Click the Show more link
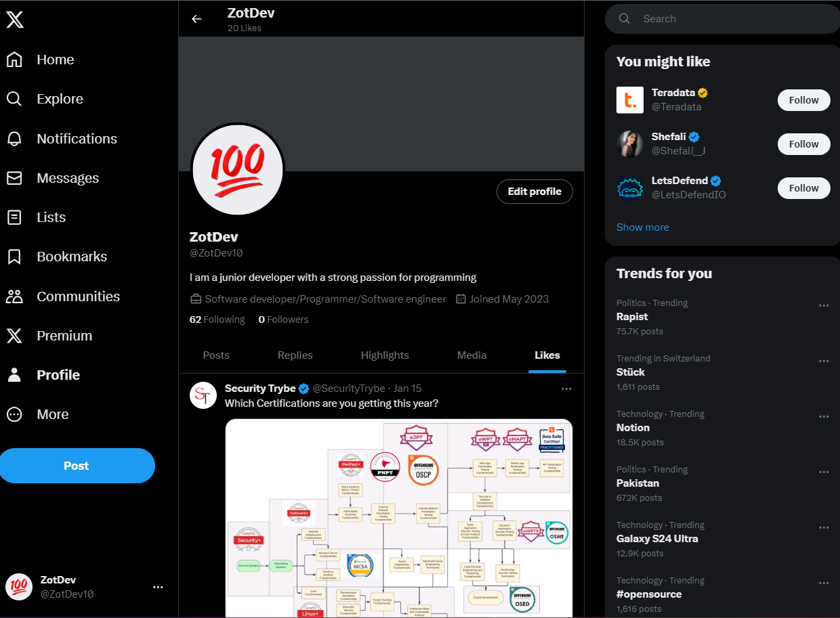The width and height of the screenshot is (840, 618). (x=642, y=227)
